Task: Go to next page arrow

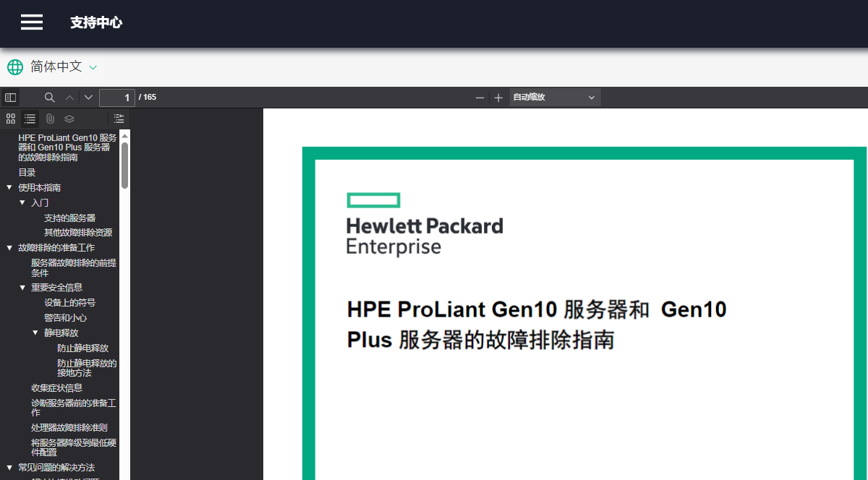Action: [88, 98]
